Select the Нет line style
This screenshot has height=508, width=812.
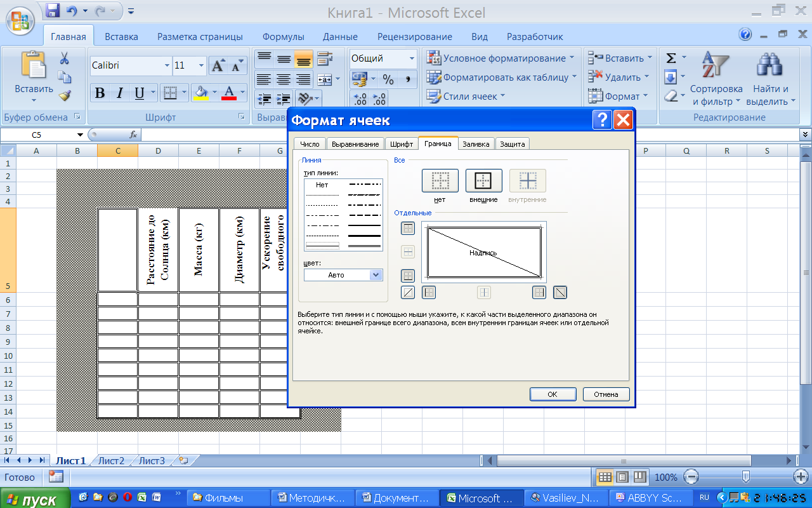coord(322,185)
